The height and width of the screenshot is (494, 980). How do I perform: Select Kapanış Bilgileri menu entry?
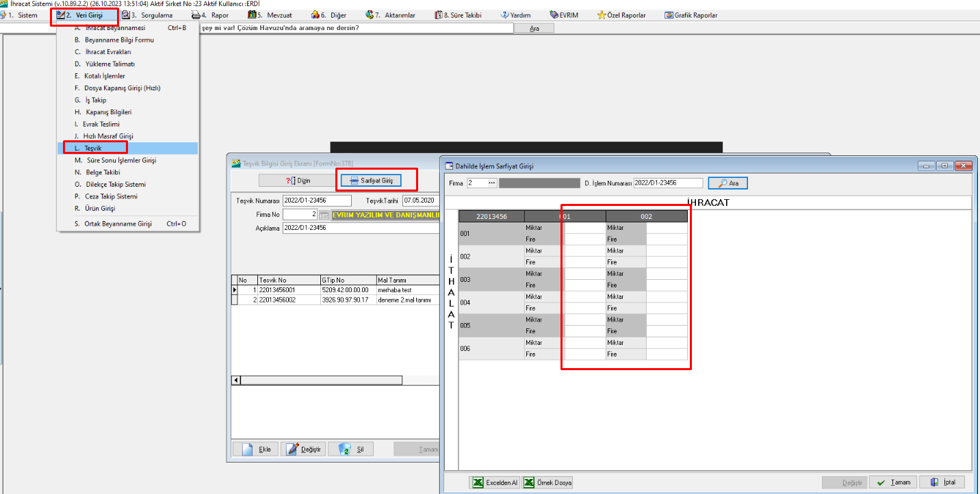(128, 112)
